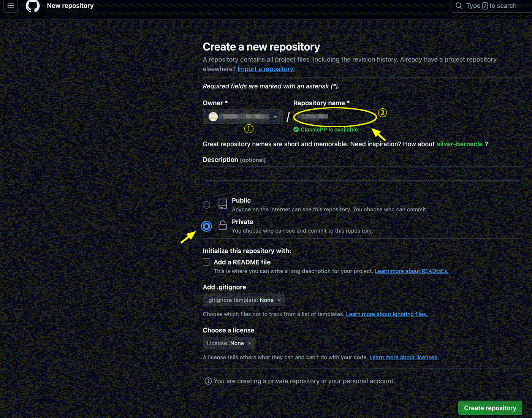This screenshot has width=532, height=418.
Task: Enable the Add a README file checkbox
Action: [206, 262]
